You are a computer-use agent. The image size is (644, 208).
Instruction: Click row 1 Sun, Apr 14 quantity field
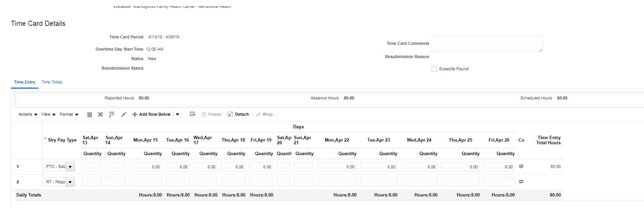coord(115,167)
